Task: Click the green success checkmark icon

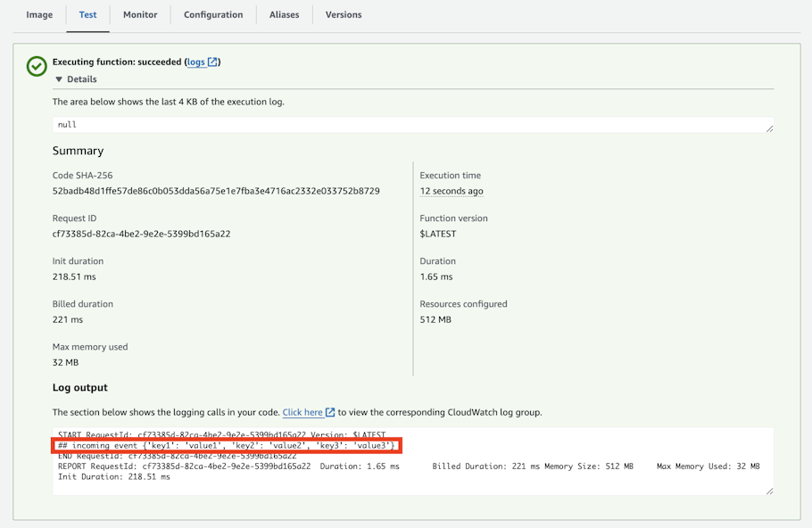Action: pos(36,66)
